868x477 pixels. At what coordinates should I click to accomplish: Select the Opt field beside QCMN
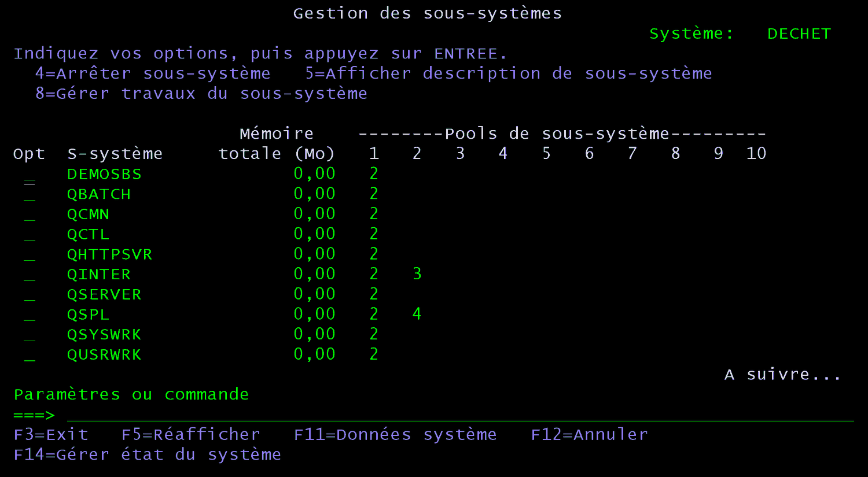pyautogui.click(x=30, y=214)
